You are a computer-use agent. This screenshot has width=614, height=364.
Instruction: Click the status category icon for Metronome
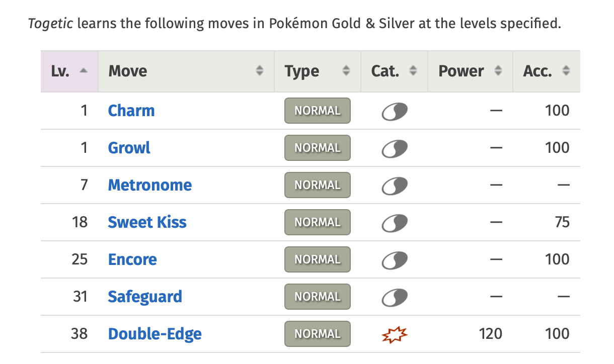[x=394, y=186]
